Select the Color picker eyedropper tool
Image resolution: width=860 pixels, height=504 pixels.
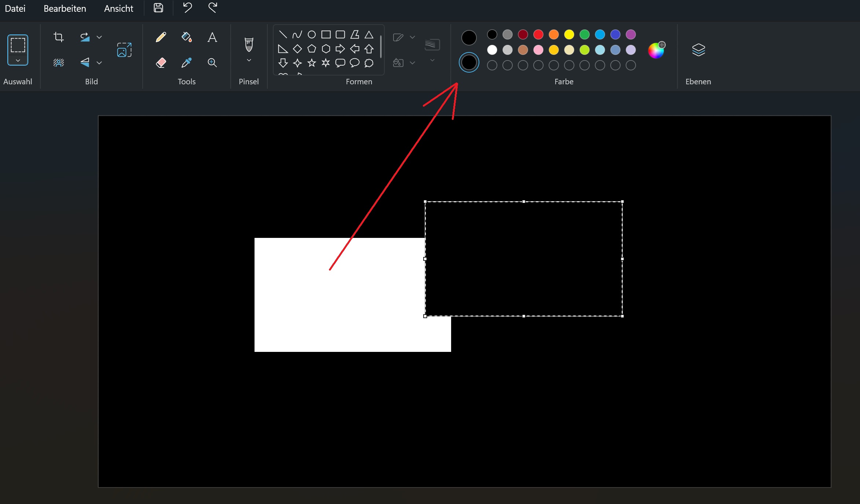pos(186,63)
